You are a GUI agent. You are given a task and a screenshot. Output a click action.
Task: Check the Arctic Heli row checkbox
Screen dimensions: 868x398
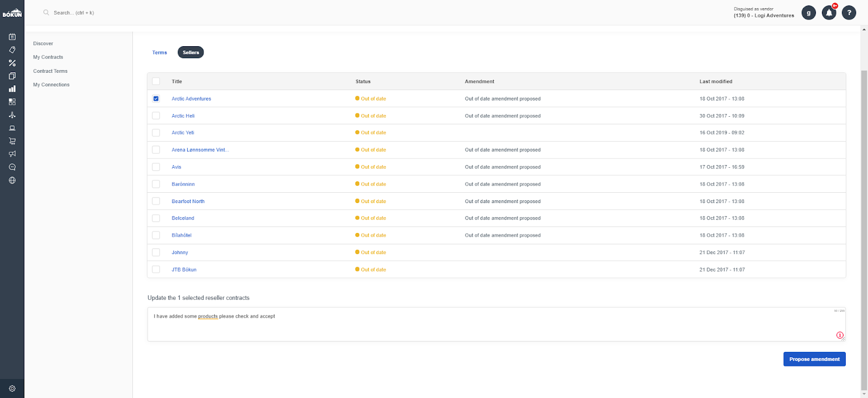click(156, 116)
